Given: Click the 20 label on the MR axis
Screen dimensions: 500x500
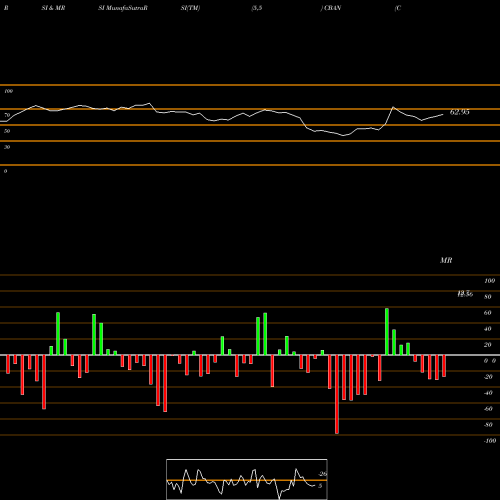Looking at the screenshot, I should click(487, 345).
